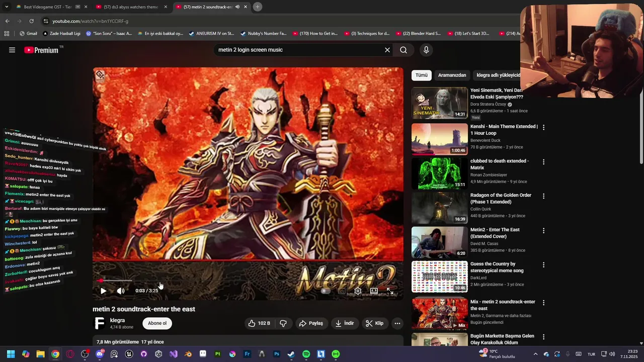Download the video via İndir
Screen dimensions: 644x362
[x=345, y=323]
